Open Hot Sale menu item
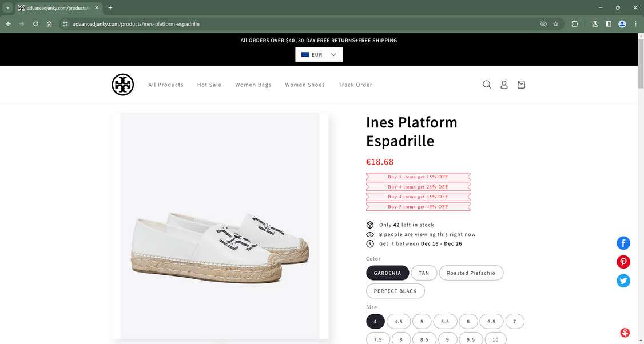 point(209,85)
